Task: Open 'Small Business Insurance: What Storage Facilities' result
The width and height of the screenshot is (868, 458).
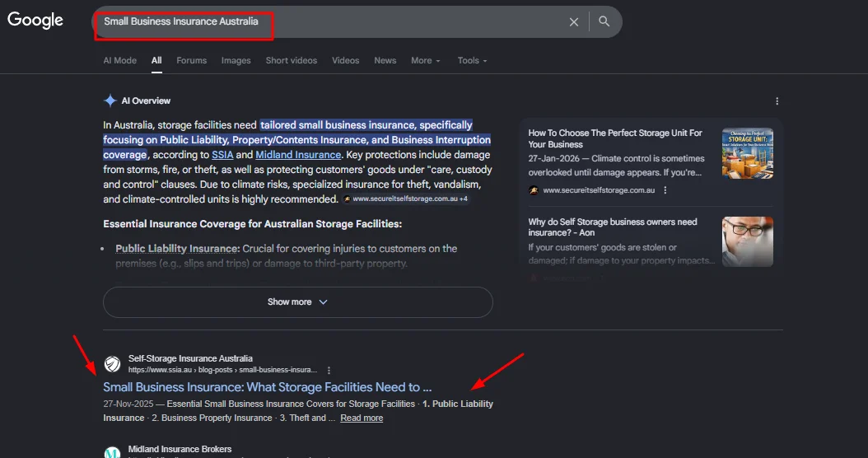Action: click(267, 387)
